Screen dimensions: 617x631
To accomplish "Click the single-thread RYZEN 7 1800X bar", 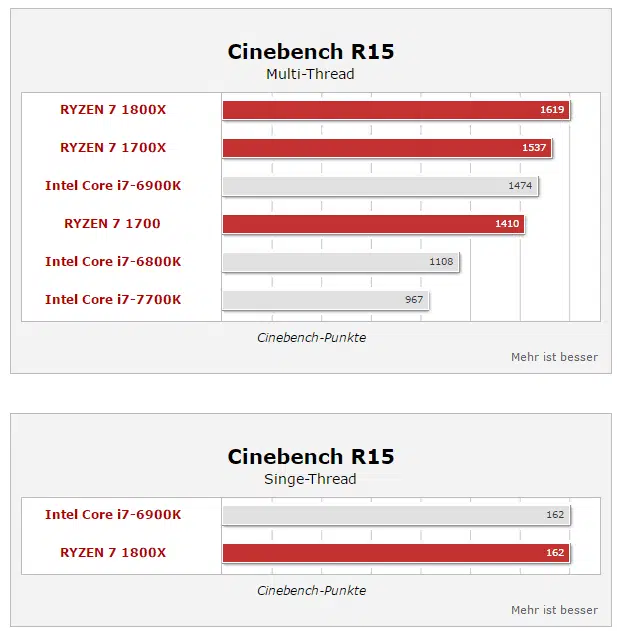I will [396, 553].
